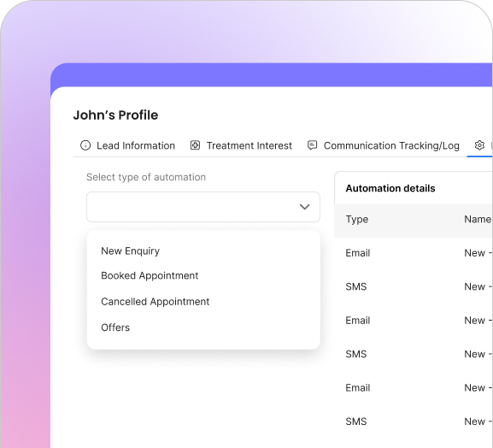Click the Lead Information info icon

pos(85,145)
